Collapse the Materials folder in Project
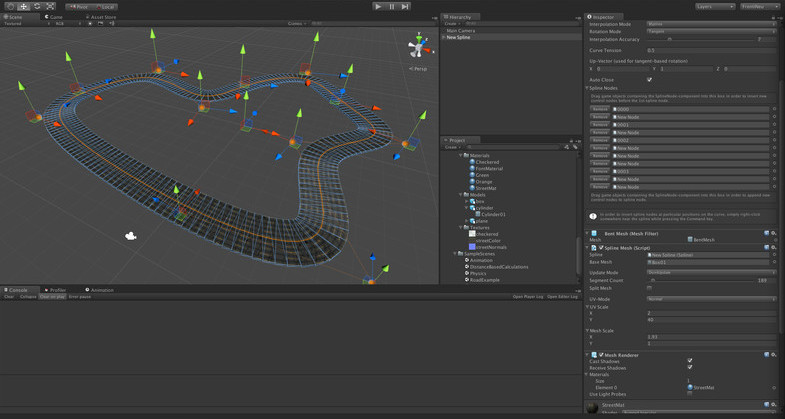 (x=461, y=155)
